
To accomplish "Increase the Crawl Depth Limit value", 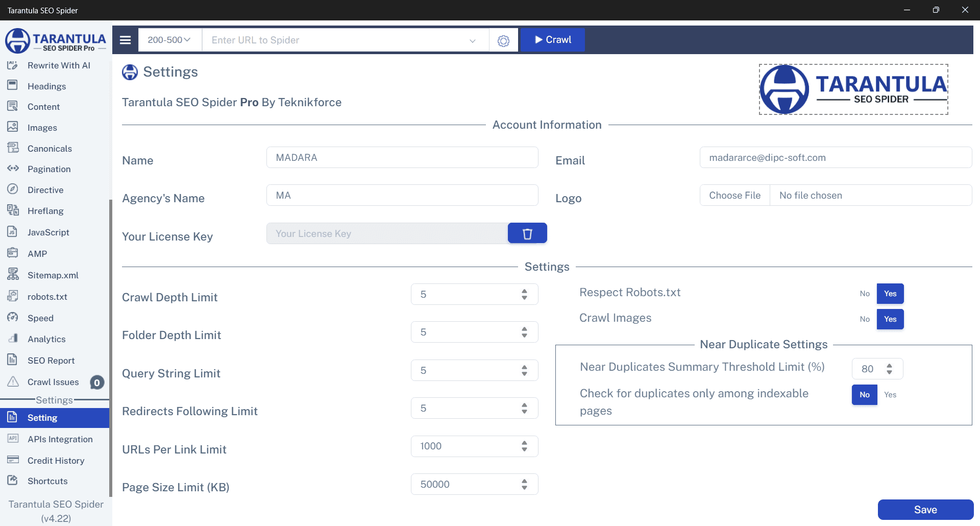I will click(524, 291).
